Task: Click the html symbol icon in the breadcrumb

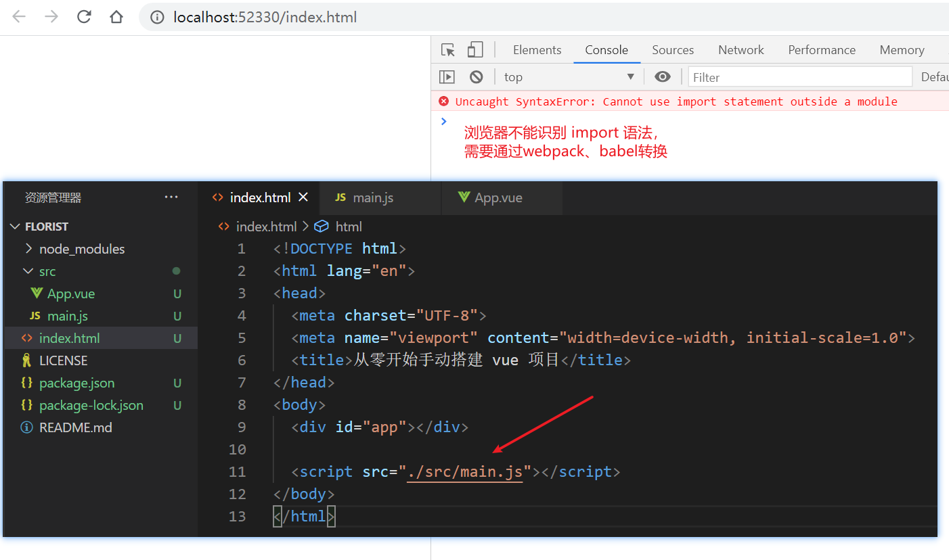Action: [x=322, y=227]
